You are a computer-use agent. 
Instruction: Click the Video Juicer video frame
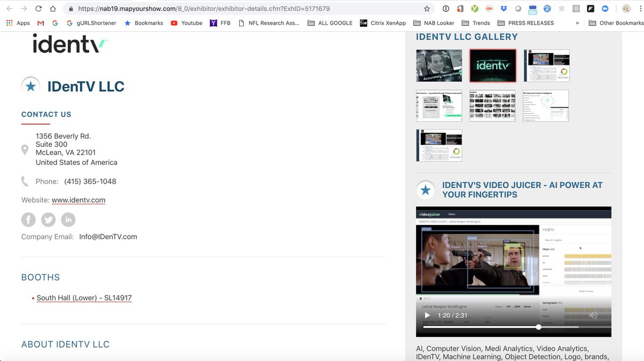coord(514,271)
